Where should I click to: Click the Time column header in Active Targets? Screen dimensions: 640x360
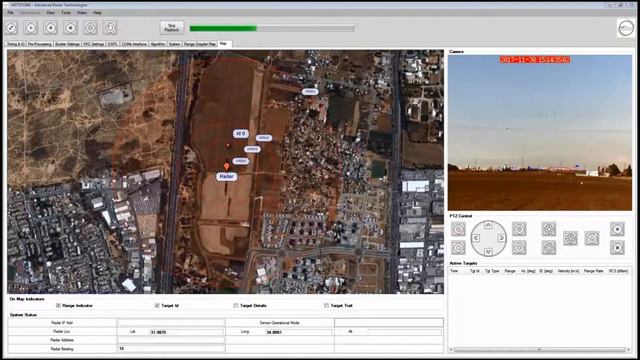(x=454, y=271)
